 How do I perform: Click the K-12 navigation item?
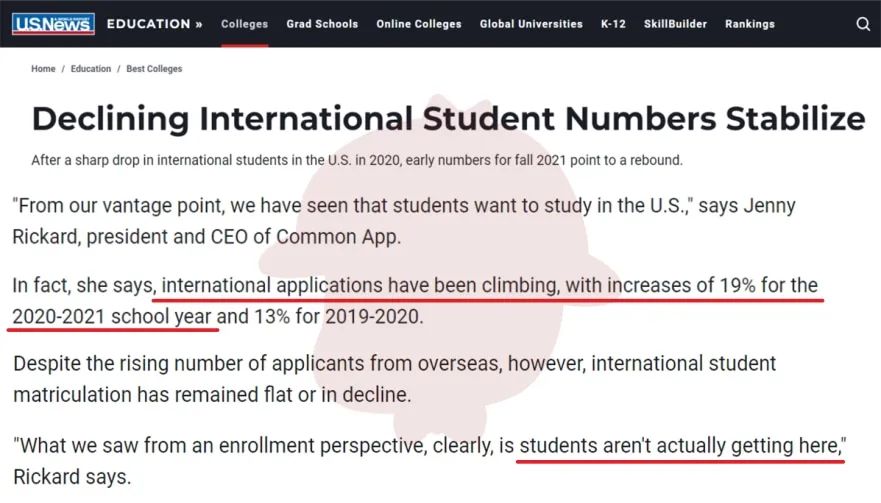coord(613,24)
